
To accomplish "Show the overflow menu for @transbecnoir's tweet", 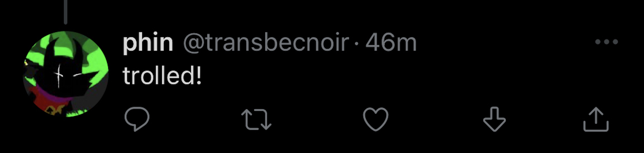I will click(606, 42).
